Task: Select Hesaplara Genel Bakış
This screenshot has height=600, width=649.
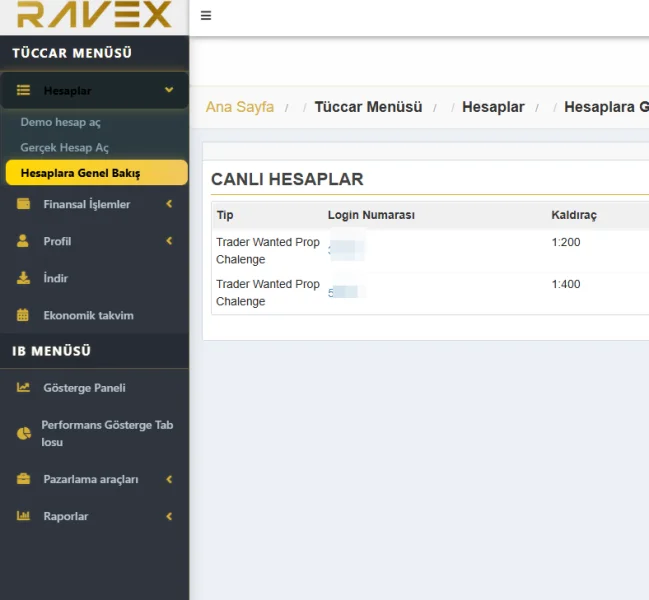Action: pos(96,173)
